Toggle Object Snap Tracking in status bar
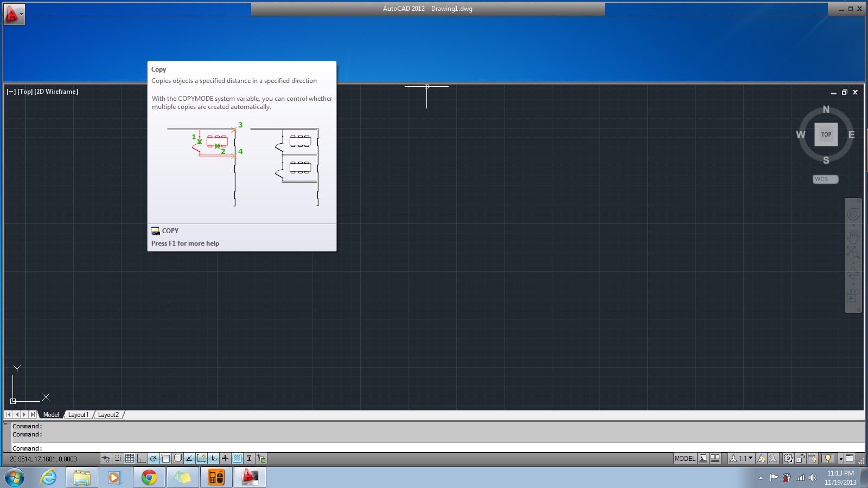The height and width of the screenshot is (488, 868). 189,458
